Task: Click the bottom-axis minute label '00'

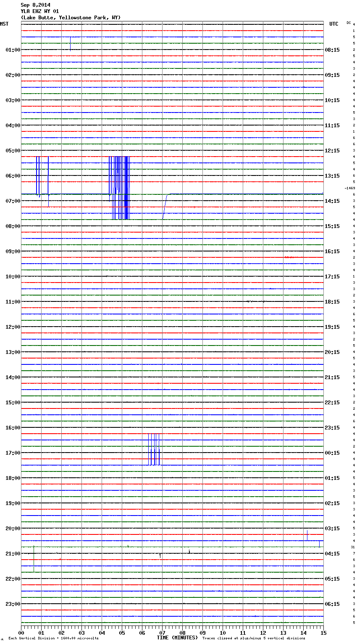Action: tap(21, 633)
